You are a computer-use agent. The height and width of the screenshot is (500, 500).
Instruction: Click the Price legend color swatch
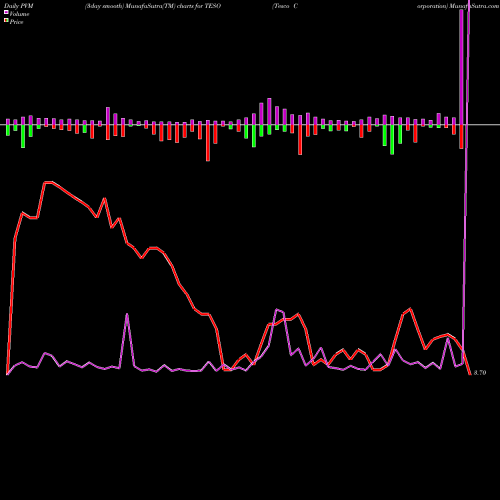[x=6, y=21]
